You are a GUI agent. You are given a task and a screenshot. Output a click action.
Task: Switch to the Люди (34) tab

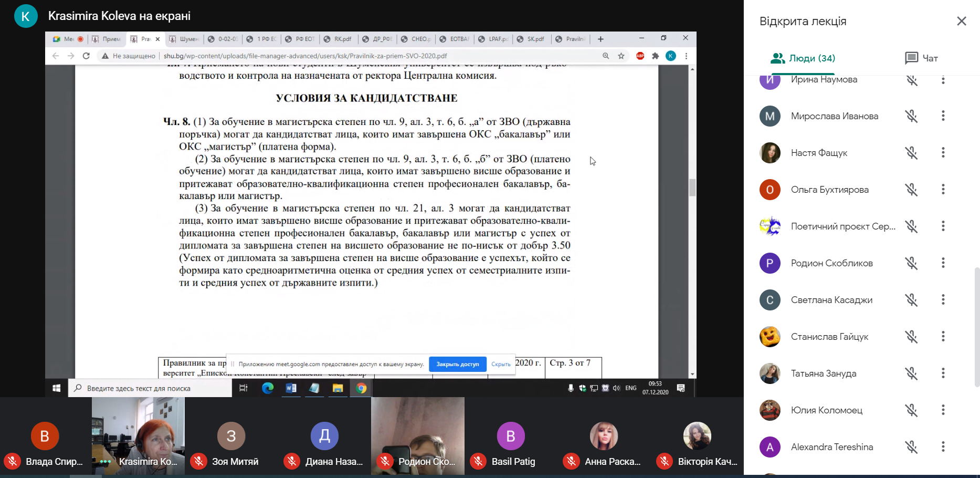point(803,58)
